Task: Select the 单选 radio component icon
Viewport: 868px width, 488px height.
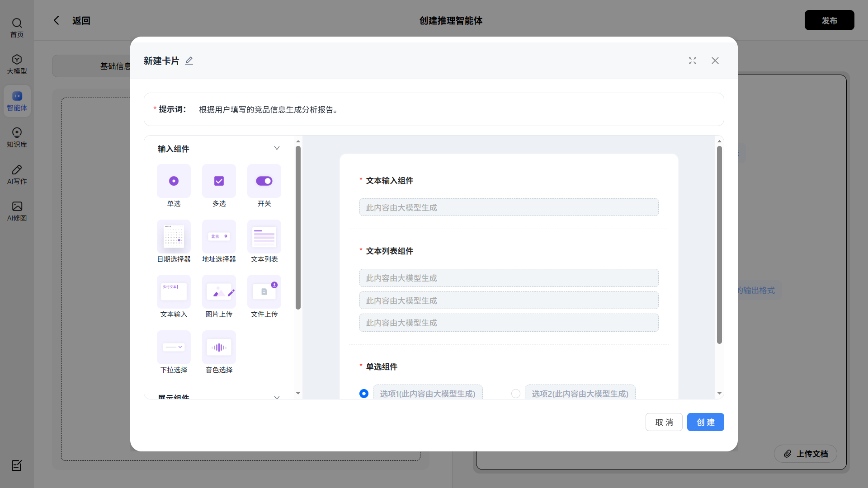Action: [174, 181]
